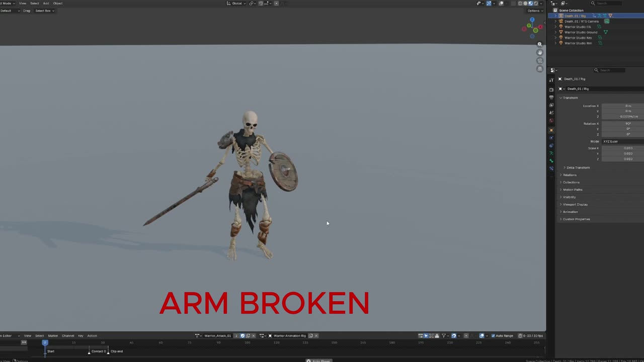This screenshot has width=644, height=362.
Task: Expand the Warrior Studio Ground outliner row
Action: 555,32
